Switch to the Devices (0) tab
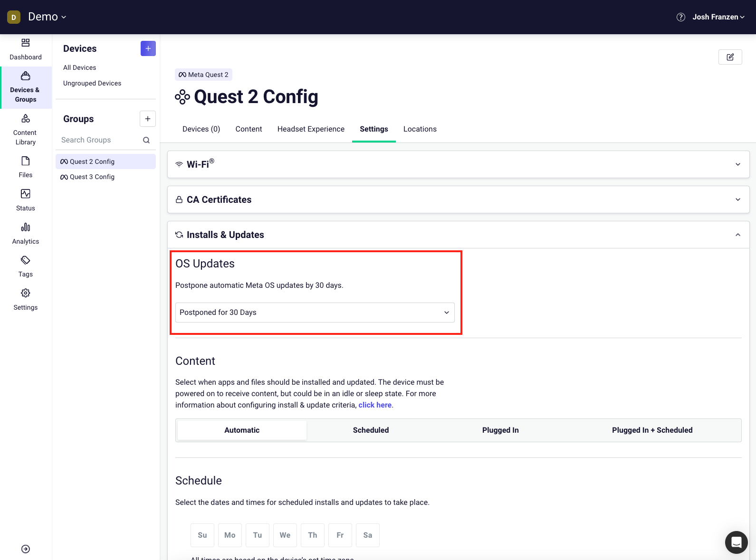 201,129
